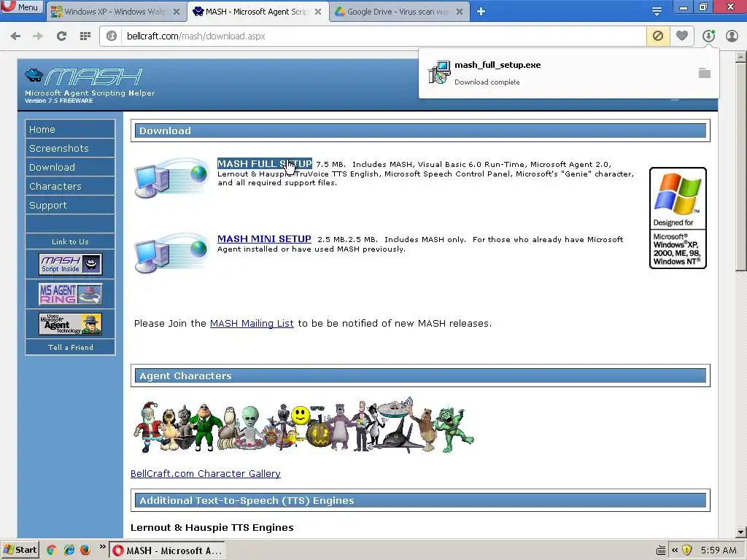Screen dimensions: 747x560
Task: Open a new tab with the plus button
Action: [481, 12]
